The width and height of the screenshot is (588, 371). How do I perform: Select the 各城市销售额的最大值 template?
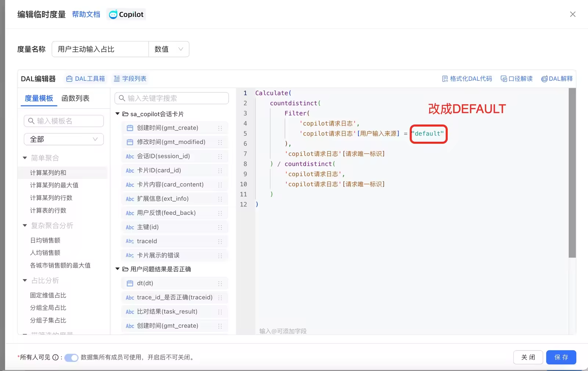pos(60,265)
